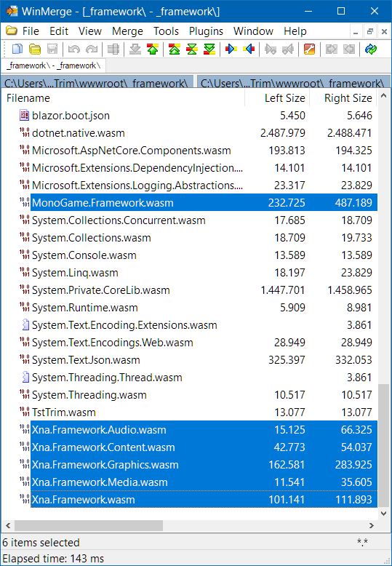
Task: Click the icon beside System.Text.Encoding.Extensions.wasm
Action: [x=25, y=325]
